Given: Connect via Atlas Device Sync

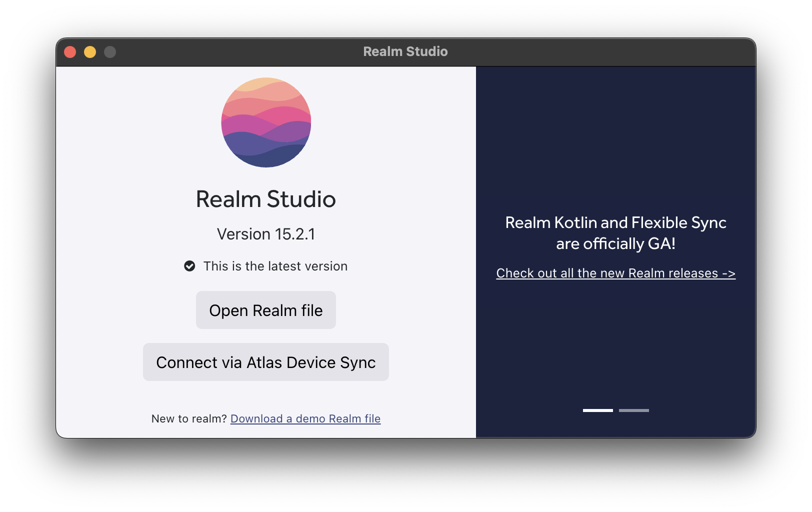Looking at the screenshot, I should pyautogui.click(x=265, y=362).
